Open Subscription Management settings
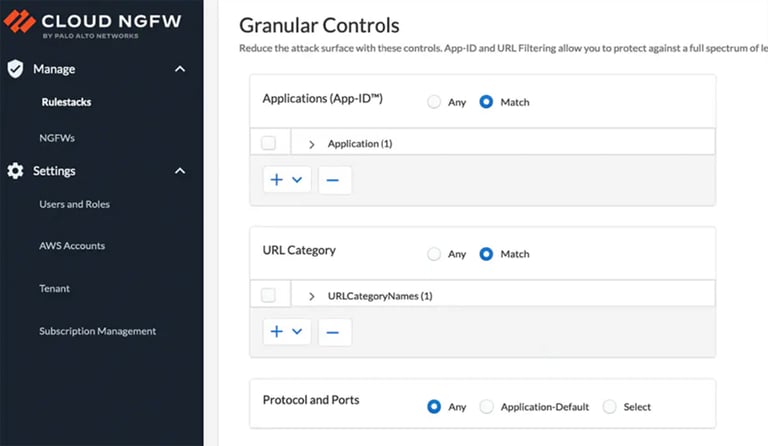The width and height of the screenshot is (768, 446). click(97, 331)
